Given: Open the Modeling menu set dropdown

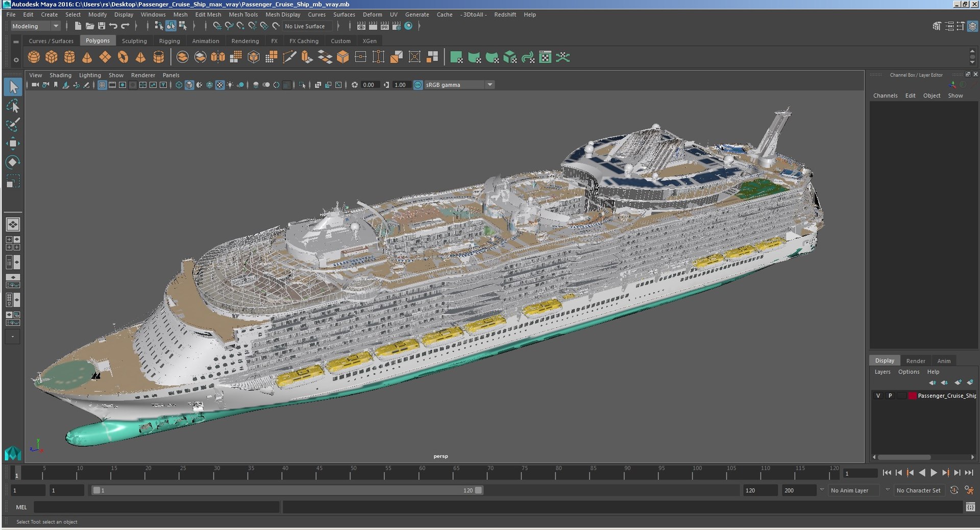Looking at the screenshot, I should coord(35,26).
